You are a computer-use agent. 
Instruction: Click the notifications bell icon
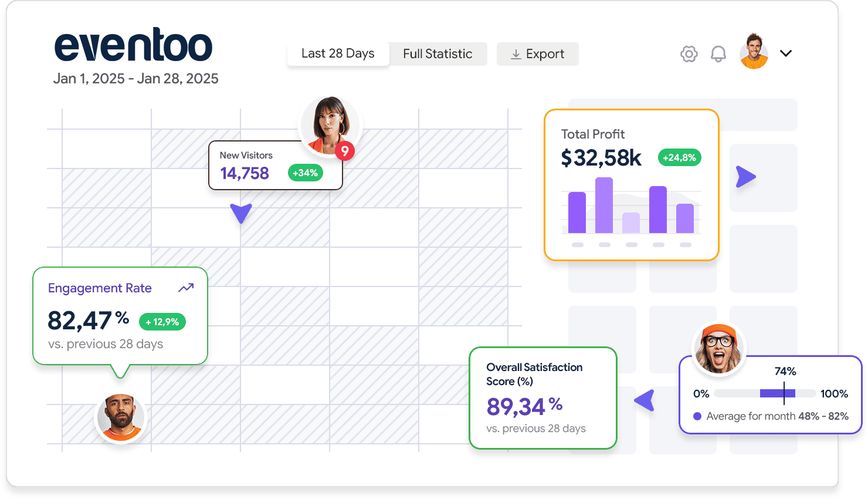pyautogui.click(x=718, y=54)
